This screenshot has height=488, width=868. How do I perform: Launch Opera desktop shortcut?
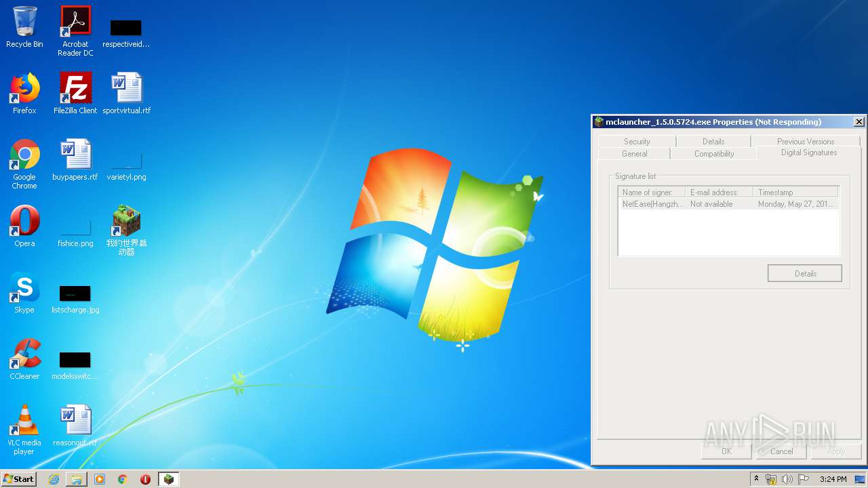pos(24,226)
